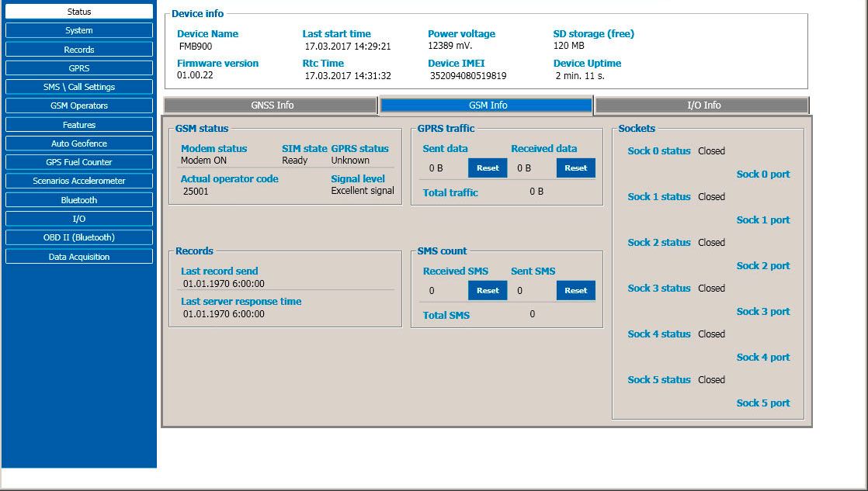
Task: Go to the Records section
Action: click(78, 50)
